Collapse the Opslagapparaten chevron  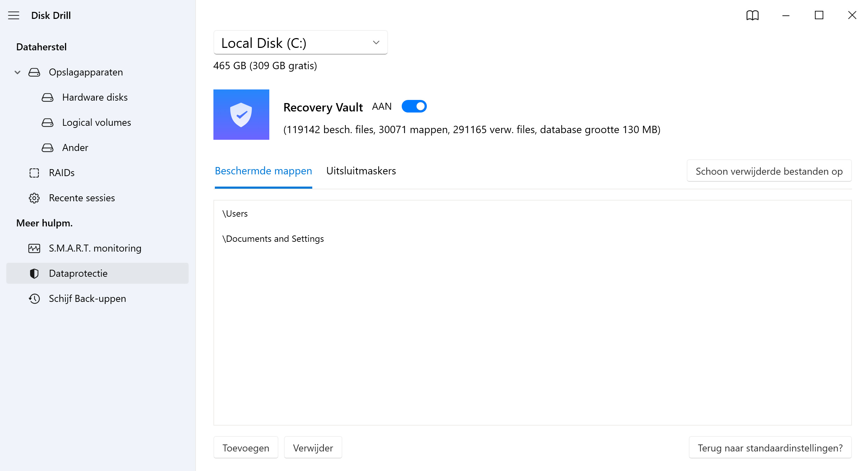coord(17,72)
